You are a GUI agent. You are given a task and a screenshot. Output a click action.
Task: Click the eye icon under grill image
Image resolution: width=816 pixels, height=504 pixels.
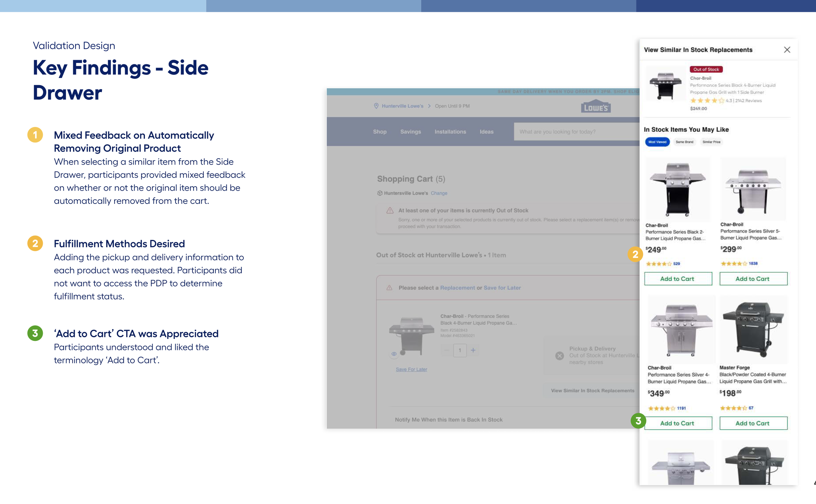tap(394, 354)
